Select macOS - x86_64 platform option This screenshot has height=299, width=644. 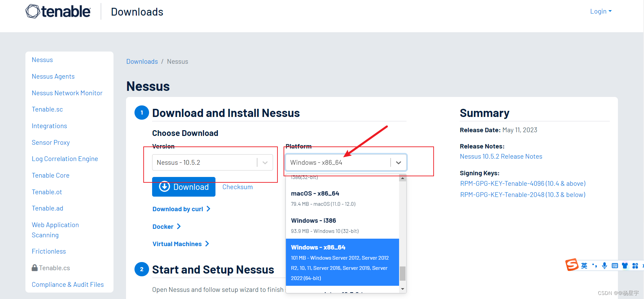pyautogui.click(x=342, y=198)
